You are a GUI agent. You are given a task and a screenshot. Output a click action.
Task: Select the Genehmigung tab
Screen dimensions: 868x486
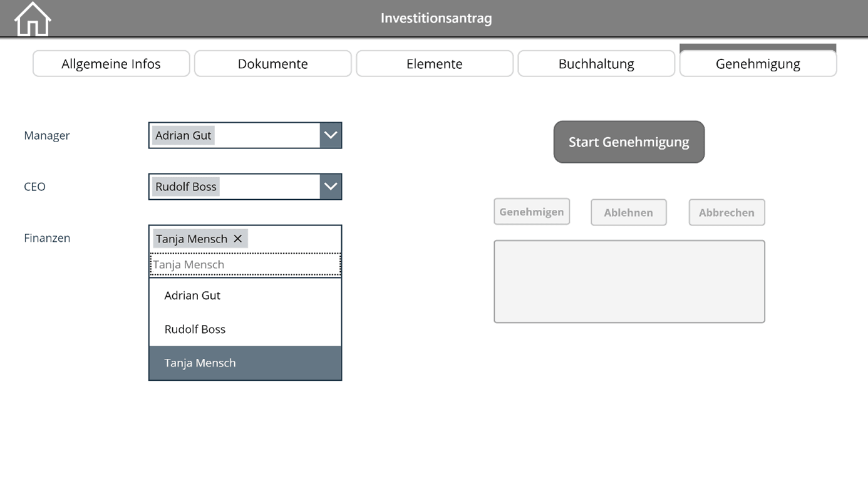[x=758, y=64]
